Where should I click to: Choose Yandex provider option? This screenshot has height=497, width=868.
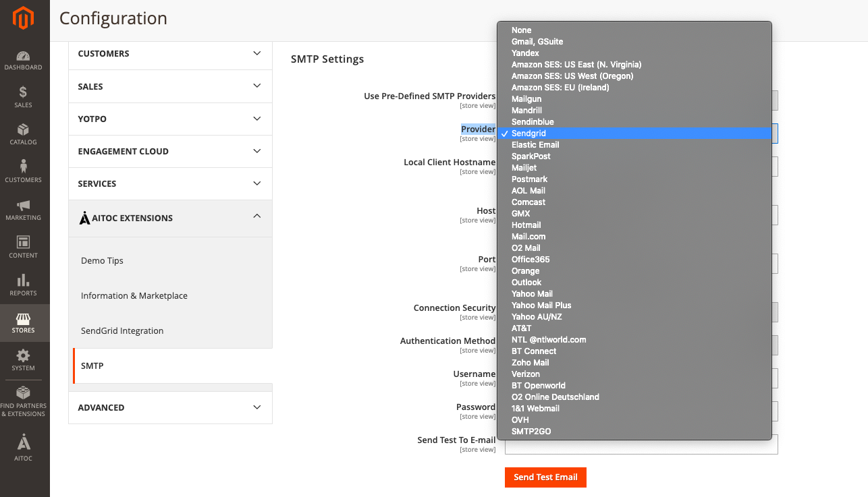[634, 53]
